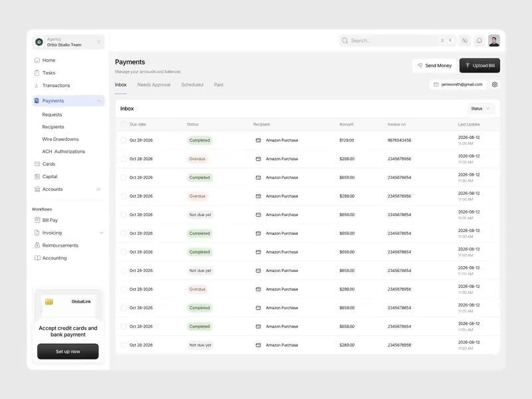Screen dimensions: 532x399
Task: Check the select-all checkbox in the table header
Action: (122, 124)
